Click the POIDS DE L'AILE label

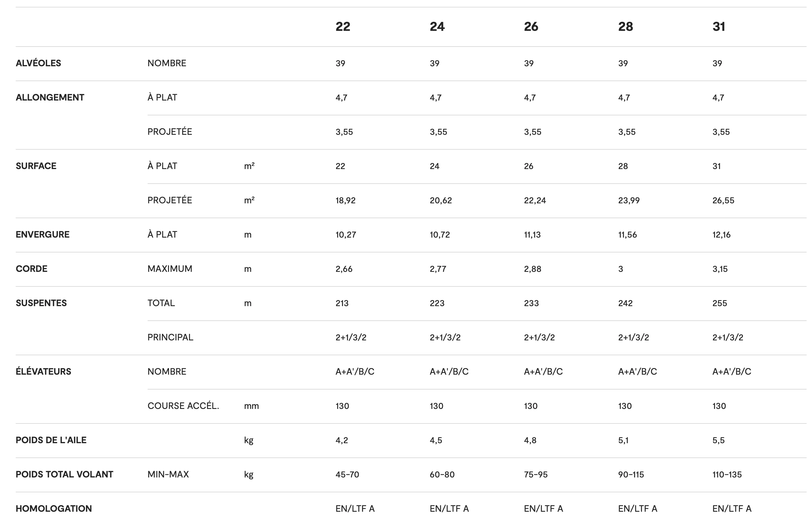[x=51, y=440]
